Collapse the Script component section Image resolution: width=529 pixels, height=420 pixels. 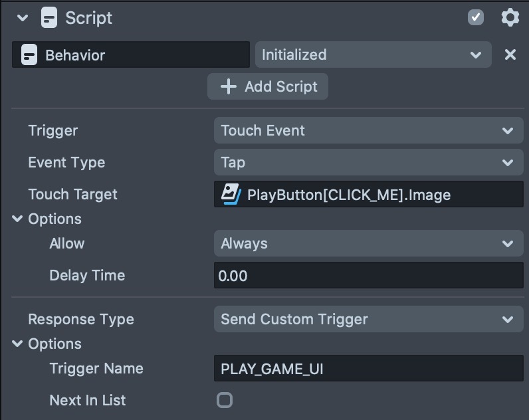coord(23,18)
